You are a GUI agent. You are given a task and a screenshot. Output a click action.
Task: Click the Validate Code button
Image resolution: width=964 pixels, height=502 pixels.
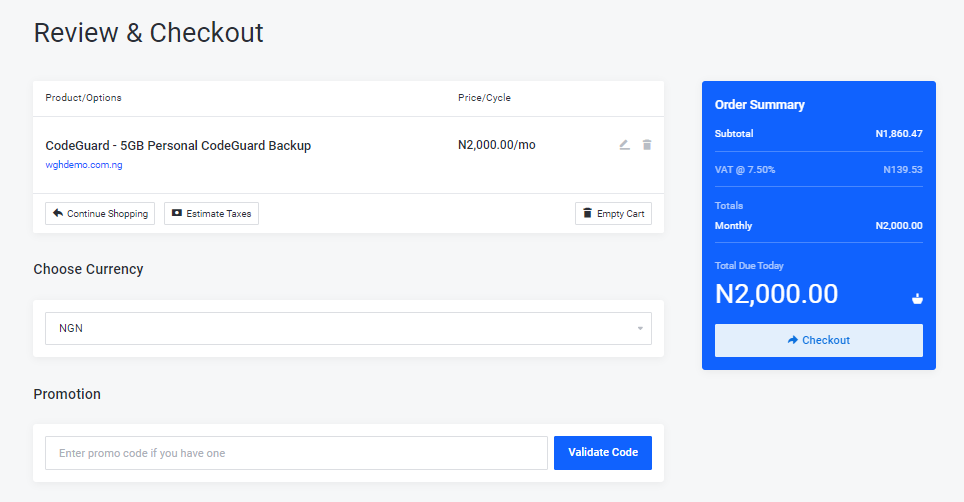pos(602,453)
